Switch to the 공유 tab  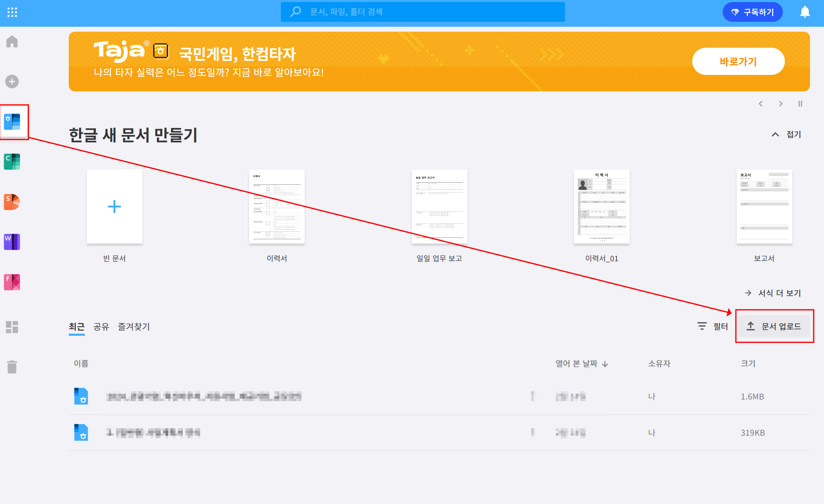click(x=101, y=327)
